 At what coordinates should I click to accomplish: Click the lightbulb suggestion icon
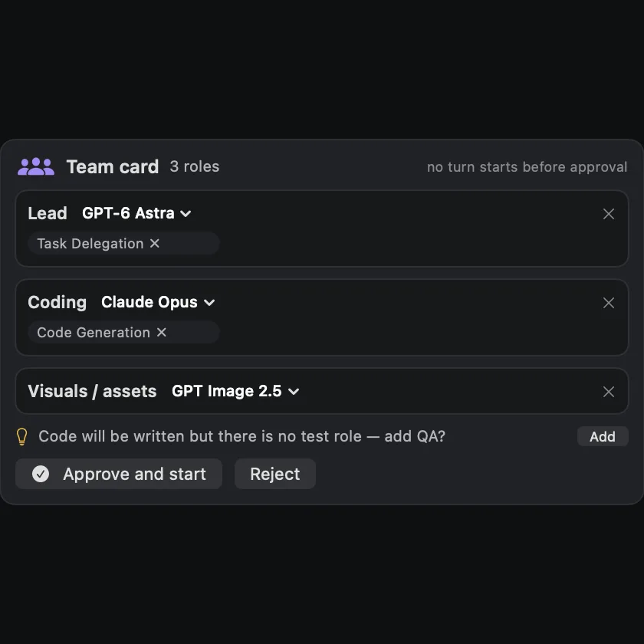coord(21,436)
